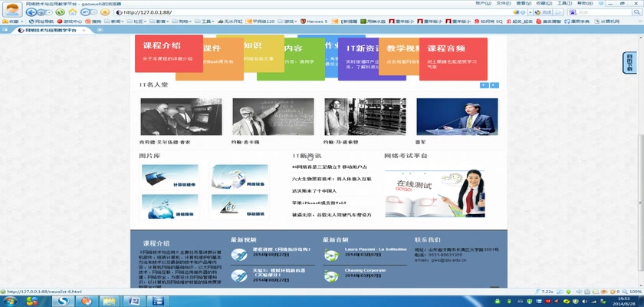Open the Heroes 5 bookmark
Image resolution: width=644 pixels, height=307 pixels.
(314, 21)
